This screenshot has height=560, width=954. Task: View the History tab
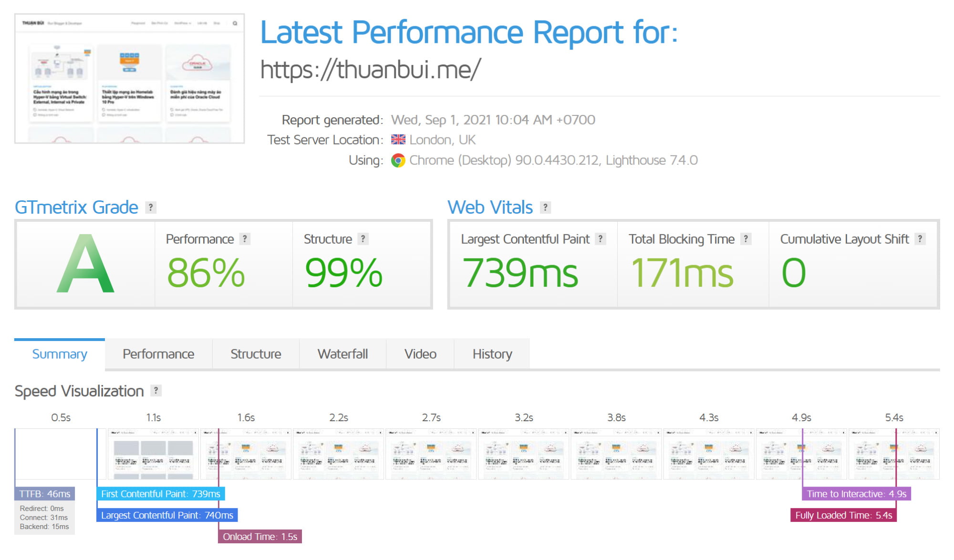click(x=492, y=354)
